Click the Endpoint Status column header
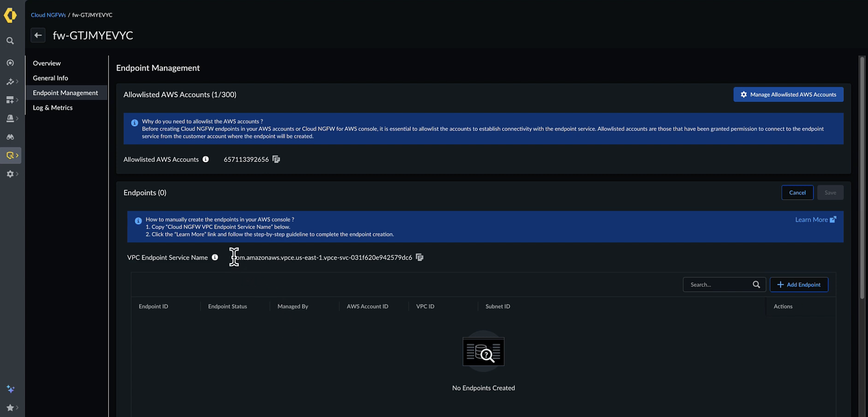 click(x=227, y=307)
